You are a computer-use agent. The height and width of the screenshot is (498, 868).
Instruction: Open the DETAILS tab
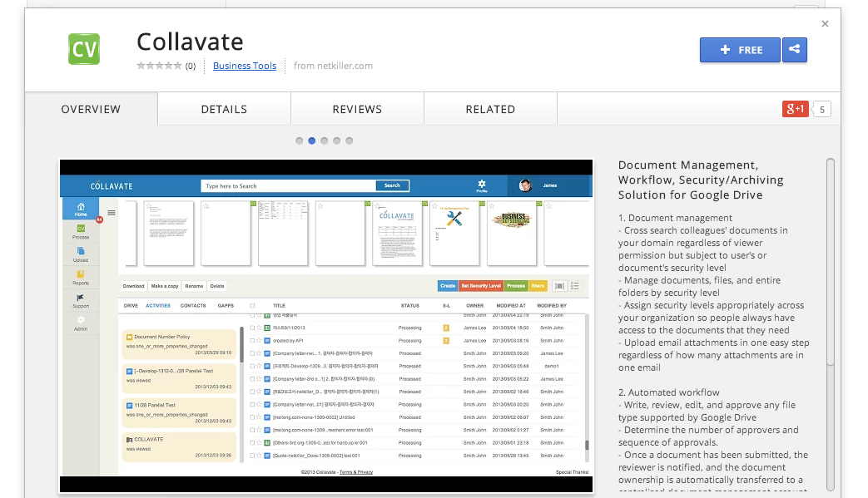[224, 110]
